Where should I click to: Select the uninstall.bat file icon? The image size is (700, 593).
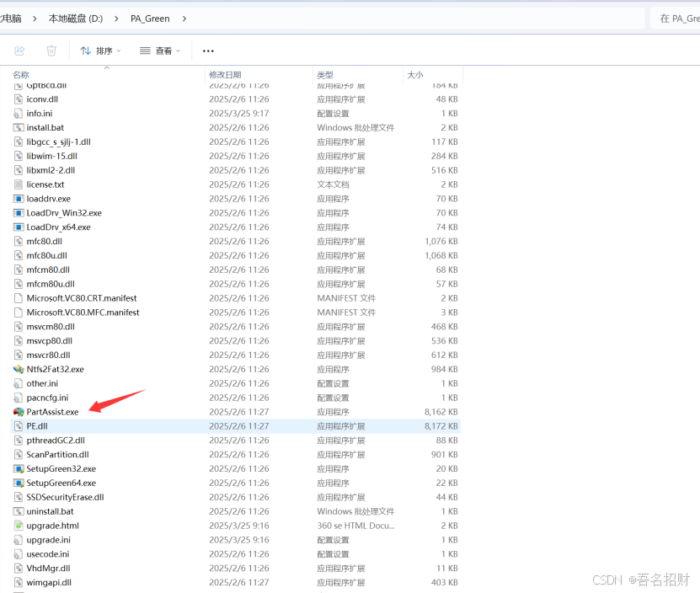point(19,512)
